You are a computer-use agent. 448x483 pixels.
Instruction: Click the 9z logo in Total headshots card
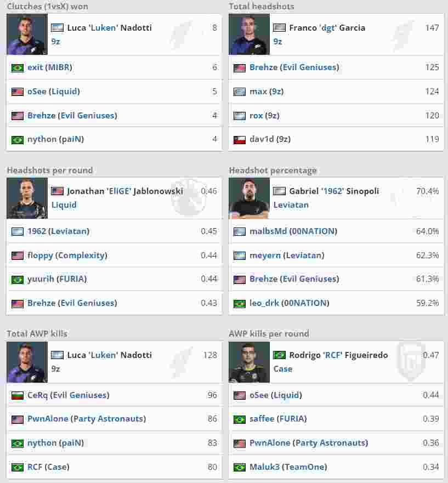402,35
